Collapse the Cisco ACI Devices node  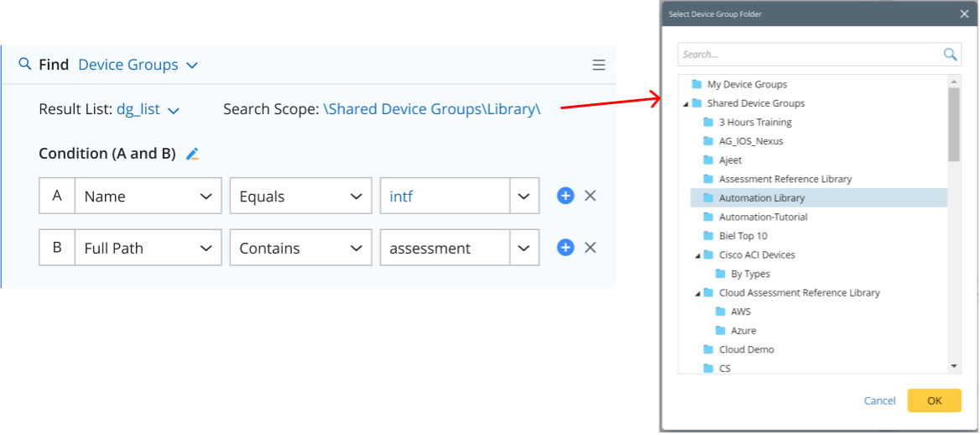[x=697, y=255]
